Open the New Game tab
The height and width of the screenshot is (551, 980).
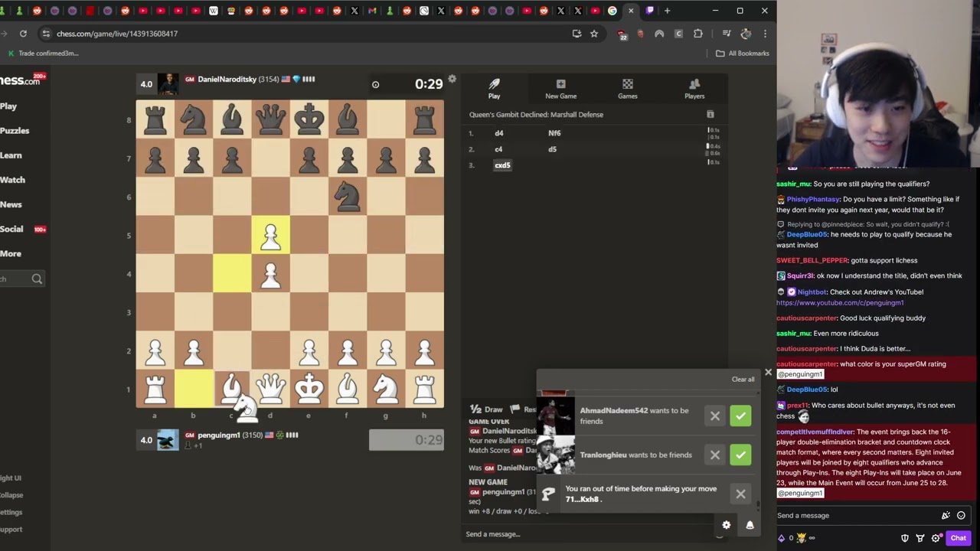560,89
